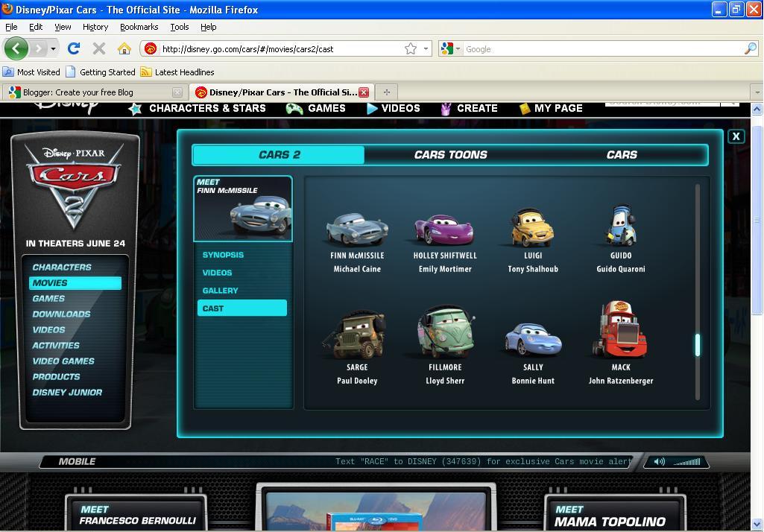Open Products in the left sidebar

(56, 376)
